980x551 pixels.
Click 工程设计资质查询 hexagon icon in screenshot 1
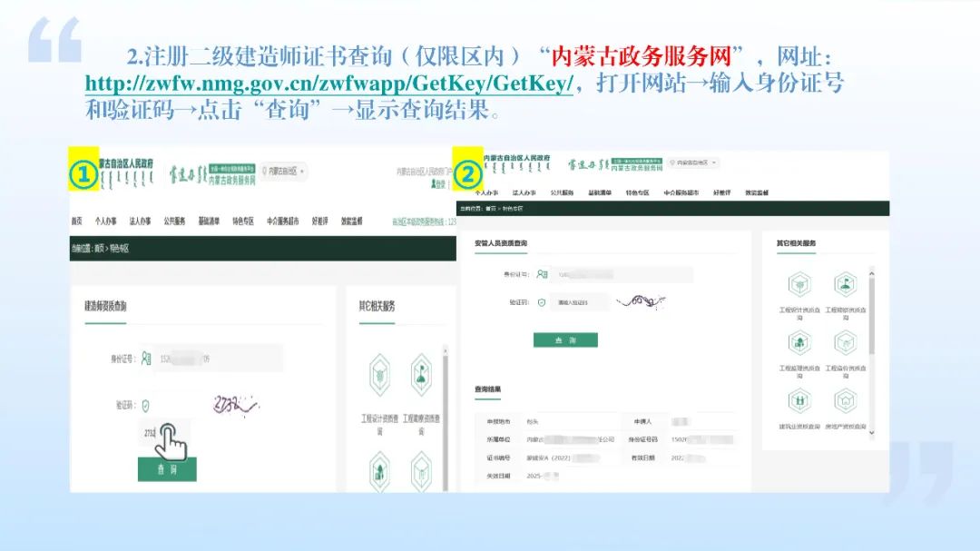click(x=380, y=375)
